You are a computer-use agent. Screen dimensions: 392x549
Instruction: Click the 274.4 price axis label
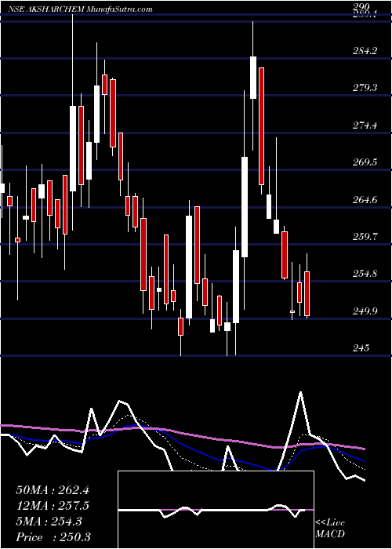[365, 125]
